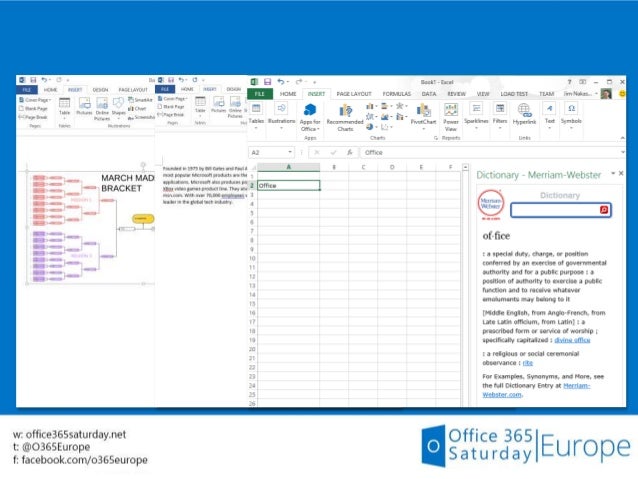Insert an area chart from Charts group

click(385, 117)
